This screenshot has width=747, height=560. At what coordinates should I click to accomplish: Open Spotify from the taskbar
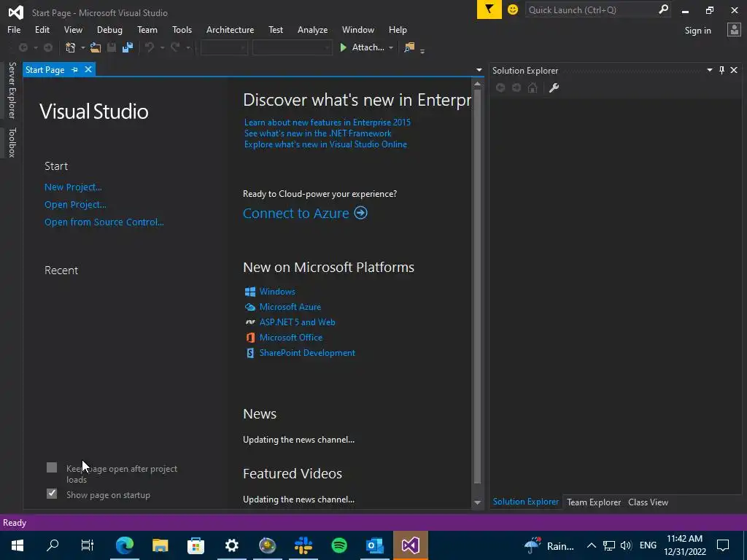click(x=339, y=545)
